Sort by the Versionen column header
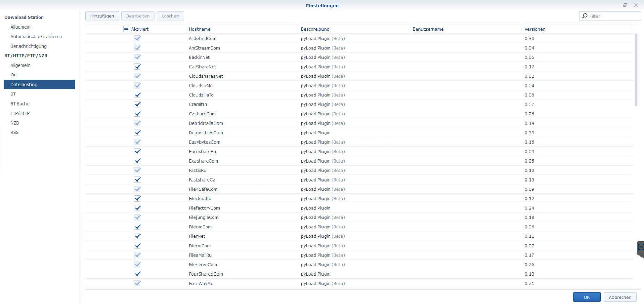The height and width of the screenshot is (304, 644). (577, 29)
